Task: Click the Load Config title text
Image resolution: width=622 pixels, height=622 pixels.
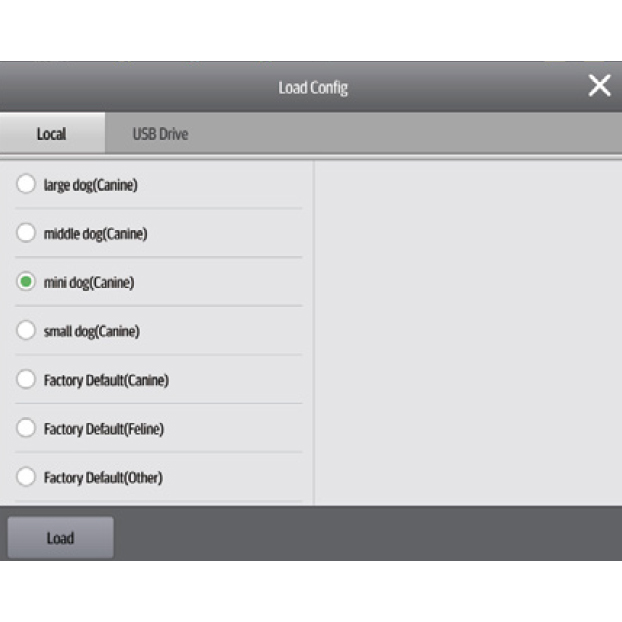Action: click(x=312, y=88)
